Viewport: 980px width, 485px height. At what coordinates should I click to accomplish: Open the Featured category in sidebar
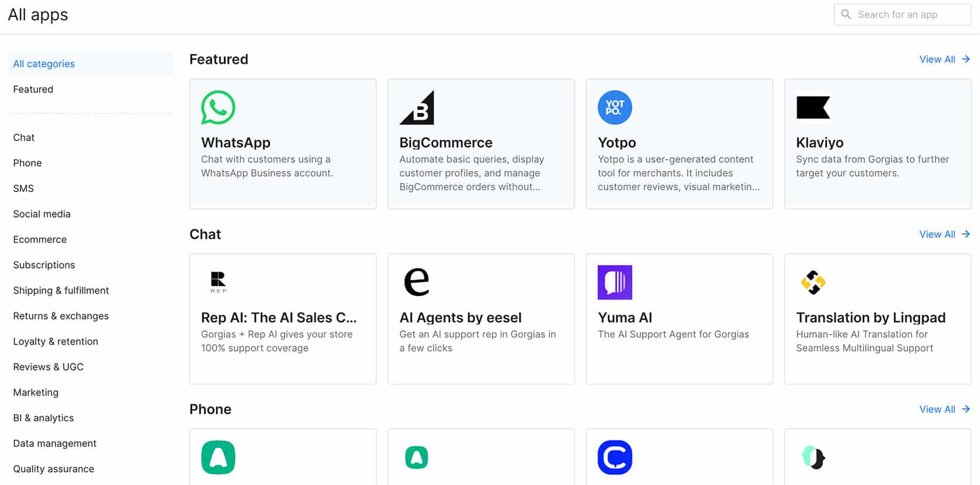tap(33, 90)
